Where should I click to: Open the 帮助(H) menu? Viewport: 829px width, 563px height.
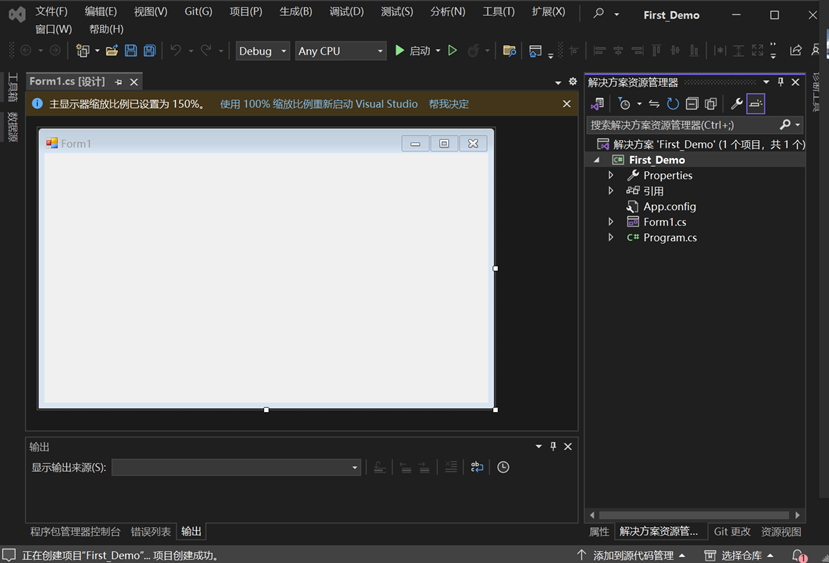tap(106, 29)
